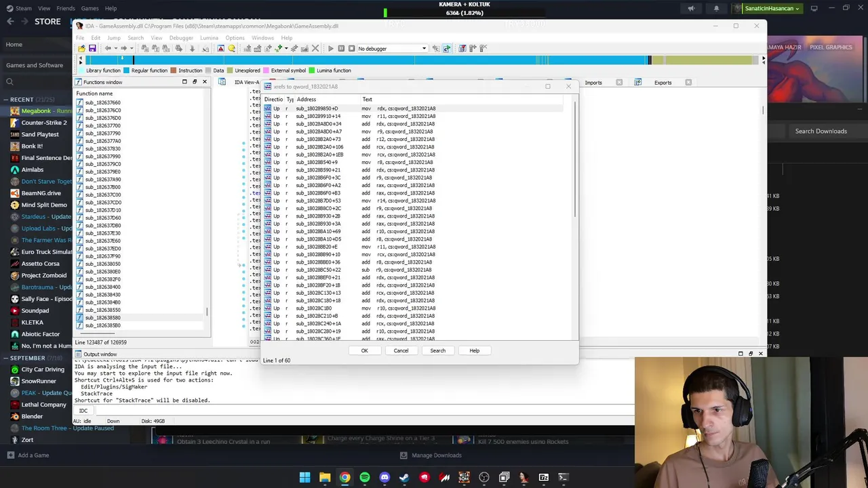
Task: Click Cancel in the xrefs dialog
Action: [x=401, y=350]
